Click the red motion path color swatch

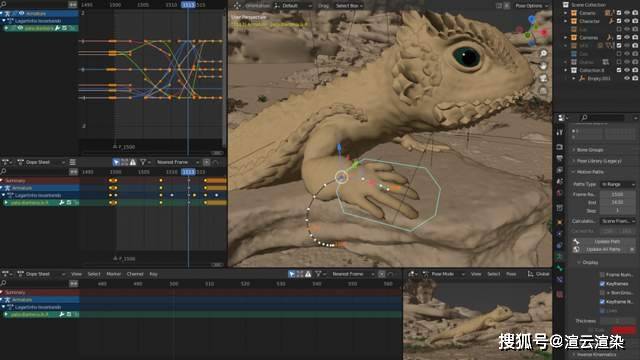624,329
